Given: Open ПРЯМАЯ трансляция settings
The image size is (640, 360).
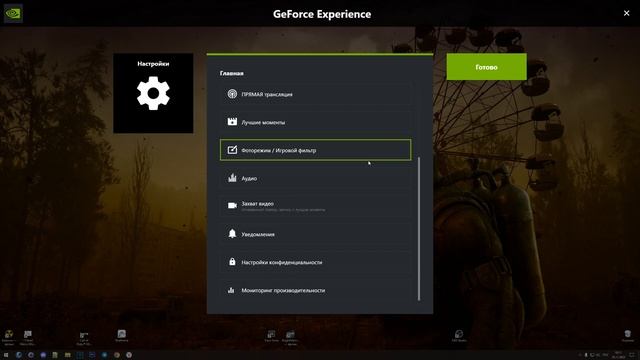Looking at the screenshot, I should coord(316,94).
